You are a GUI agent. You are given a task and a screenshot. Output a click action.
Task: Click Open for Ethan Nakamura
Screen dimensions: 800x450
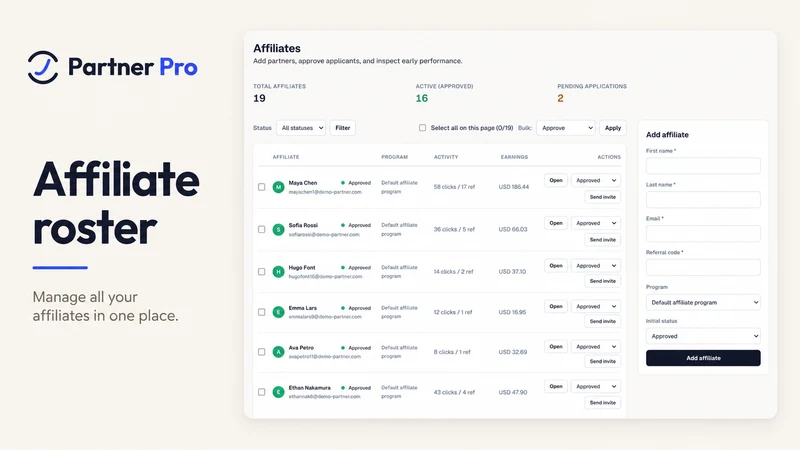pos(556,386)
